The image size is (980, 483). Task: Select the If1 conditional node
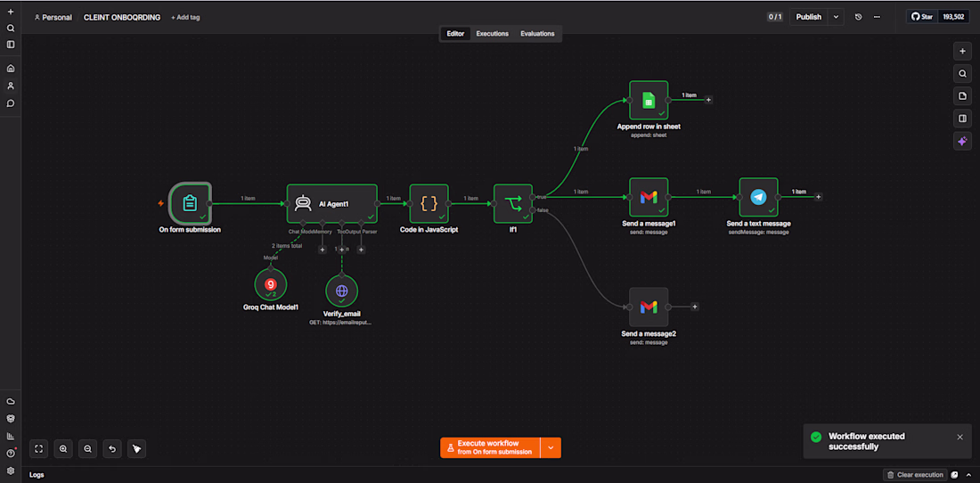(512, 203)
